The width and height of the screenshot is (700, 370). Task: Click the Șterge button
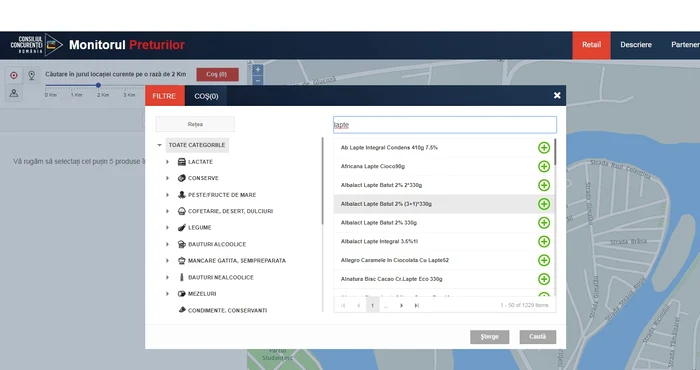tap(489, 337)
